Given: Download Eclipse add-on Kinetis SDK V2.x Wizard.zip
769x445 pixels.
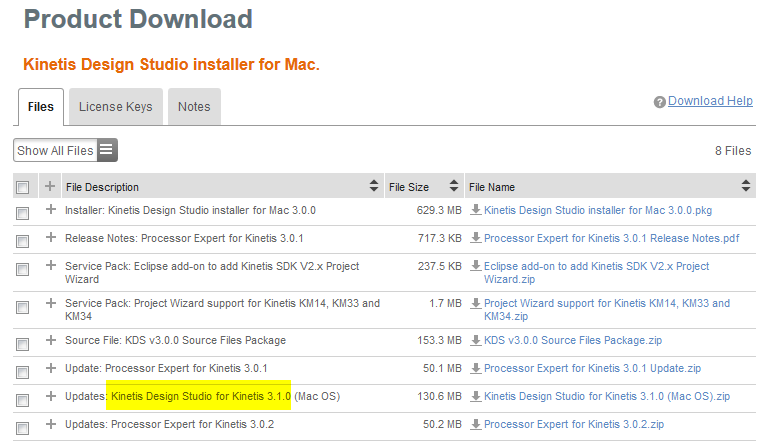Looking at the screenshot, I should pos(596,272).
